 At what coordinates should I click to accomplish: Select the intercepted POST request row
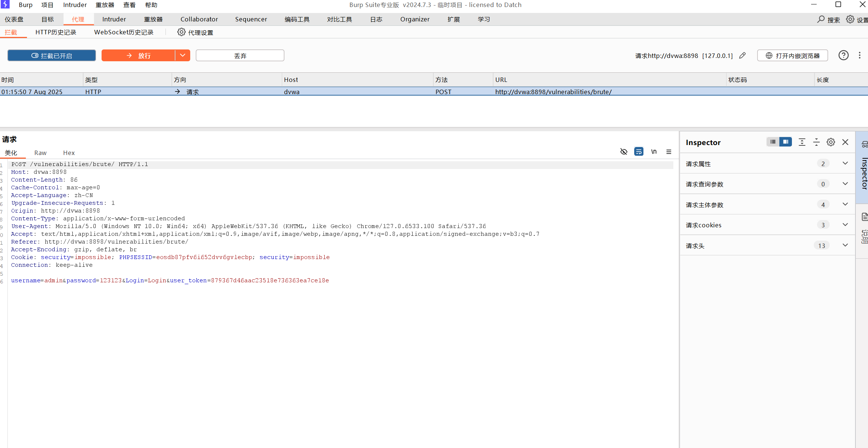coord(434,92)
